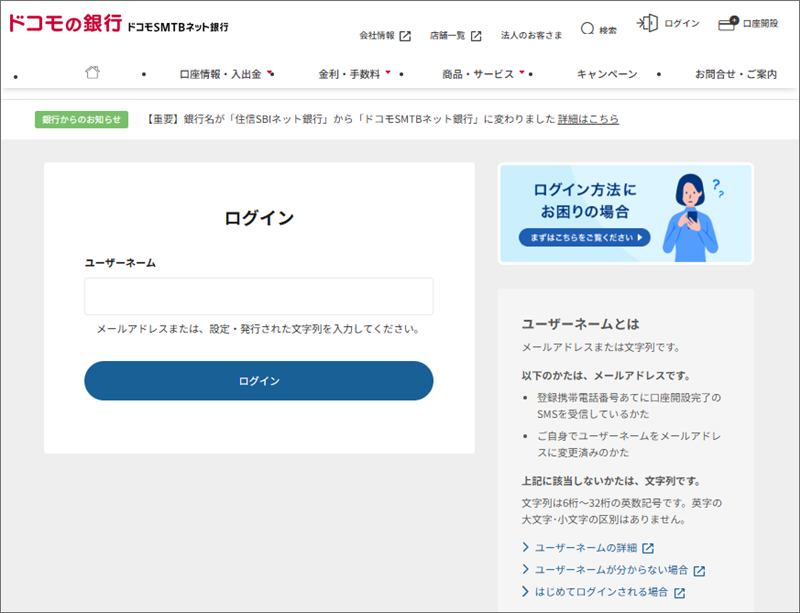Open the 法人のお客さま link
The height and width of the screenshot is (613, 800).
point(531,35)
